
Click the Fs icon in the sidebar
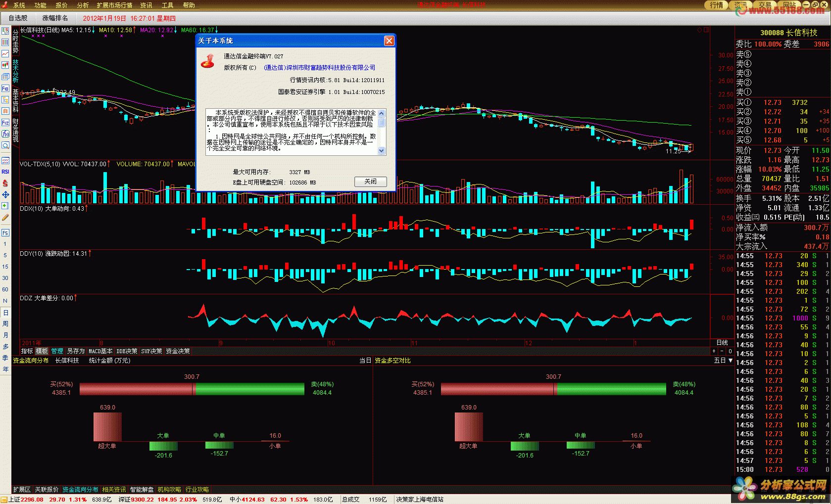5,232
